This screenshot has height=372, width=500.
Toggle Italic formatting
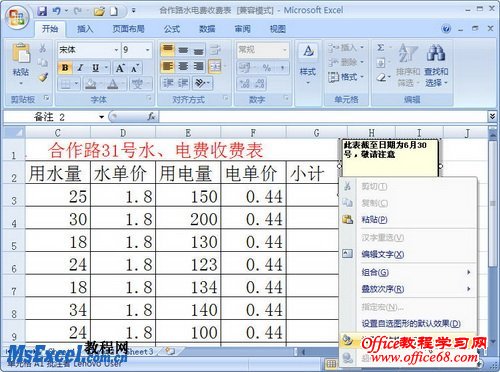pos(80,68)
